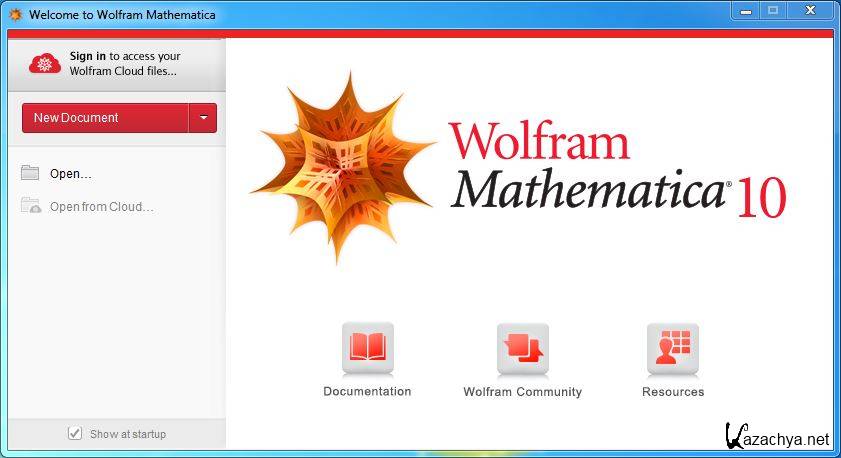Click the Wolfram Cloud sign-in icon
This screenshot has width=841, height=458.
[x=45, y=64]
